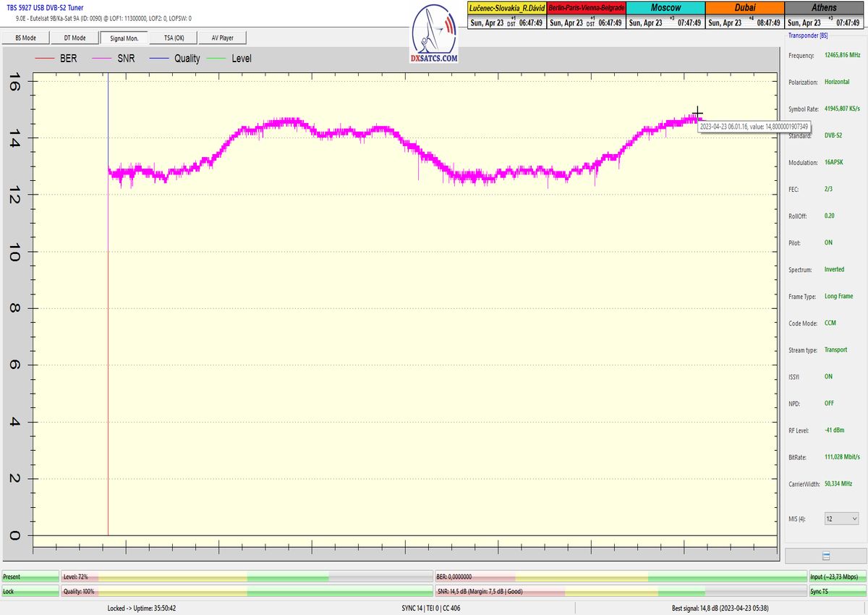Image resolution: width=868 pixels, height=615 pixels.
Task: Click the Present status indicator
Action: pyautogui.click(x=30, y=577)
